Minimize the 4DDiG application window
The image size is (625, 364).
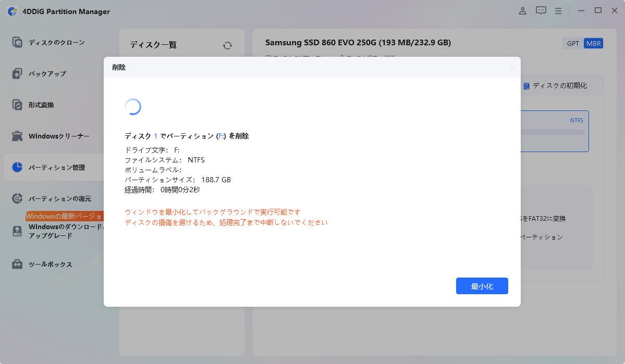[581, 11]
